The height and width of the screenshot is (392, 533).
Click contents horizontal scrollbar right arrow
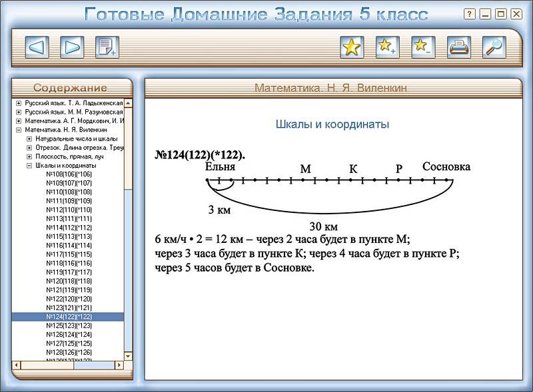coord(119,365)
